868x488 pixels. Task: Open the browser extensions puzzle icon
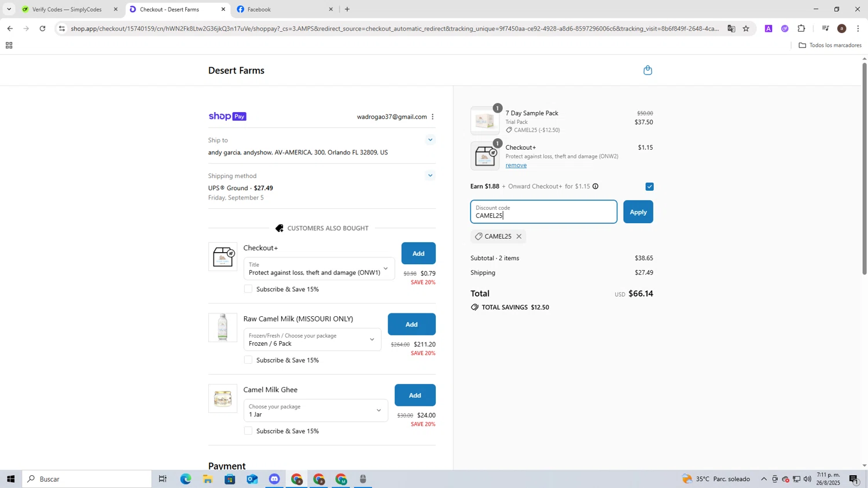click(x=801, y=28)
